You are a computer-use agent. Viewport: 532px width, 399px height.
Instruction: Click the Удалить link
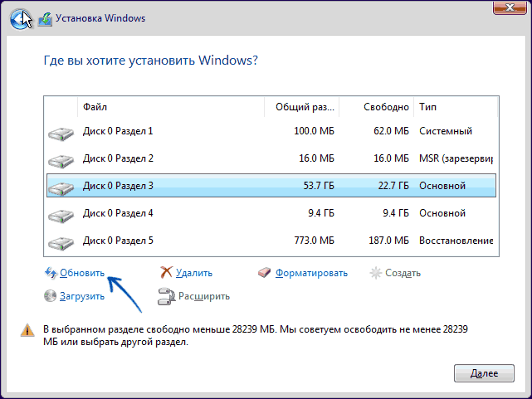tap(194, 273)
